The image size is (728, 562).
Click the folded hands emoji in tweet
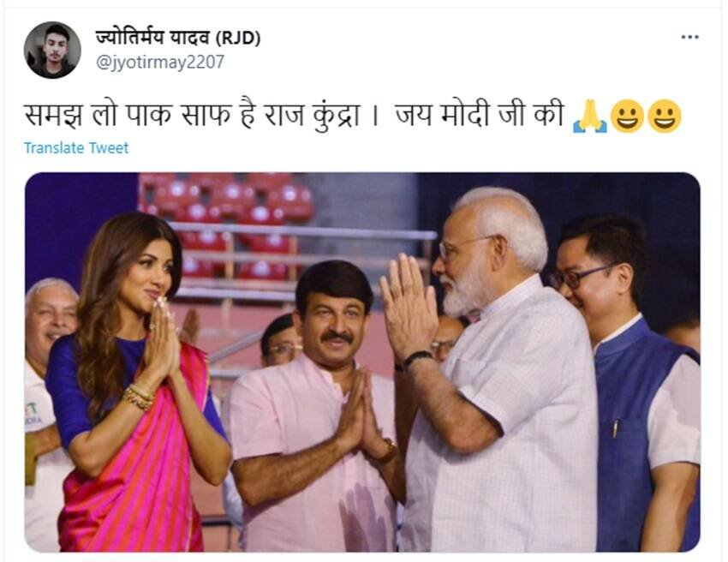click(x=589, y=117)
